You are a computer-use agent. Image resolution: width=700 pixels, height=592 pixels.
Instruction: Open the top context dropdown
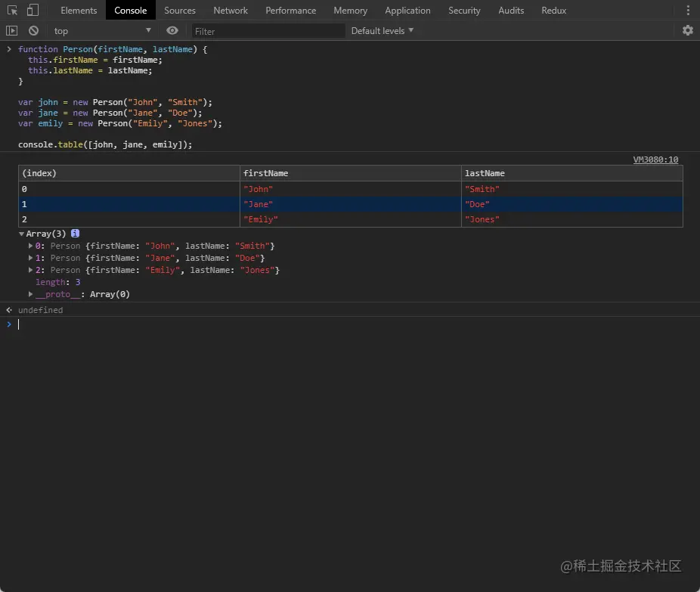102,31
